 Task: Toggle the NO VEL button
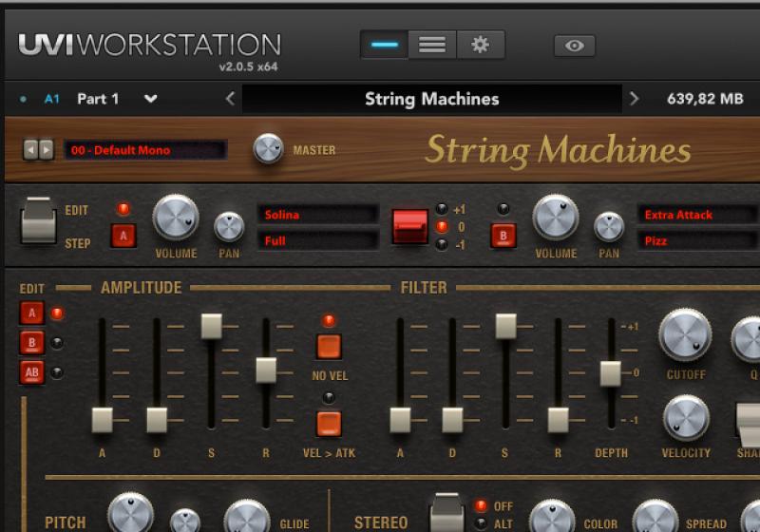point(329,347)
